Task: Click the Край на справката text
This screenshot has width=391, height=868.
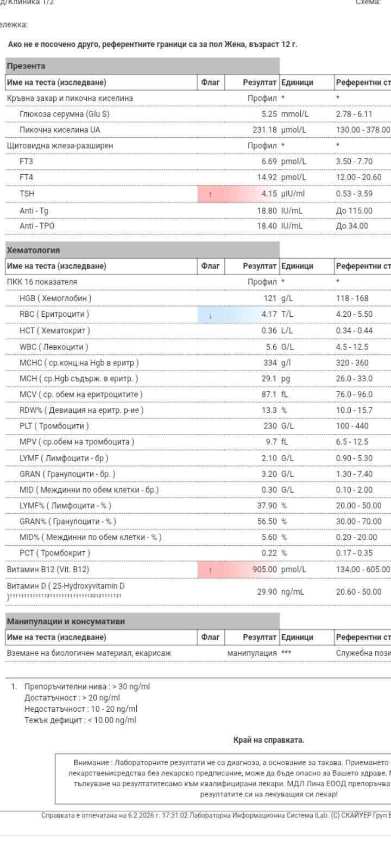Action: 269,740
